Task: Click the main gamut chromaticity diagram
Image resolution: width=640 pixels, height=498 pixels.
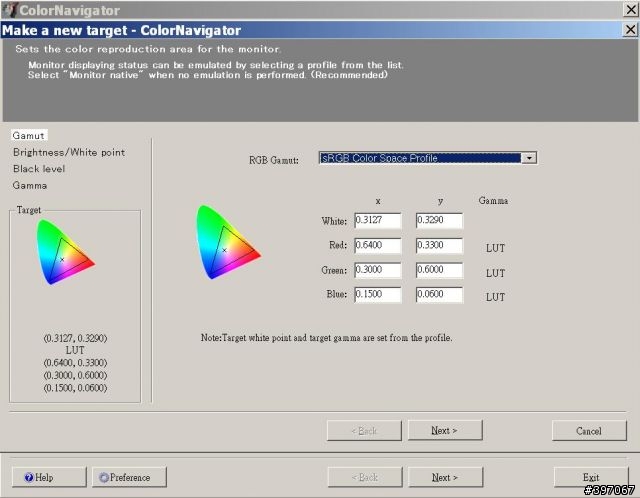Action: coord(228,242)
